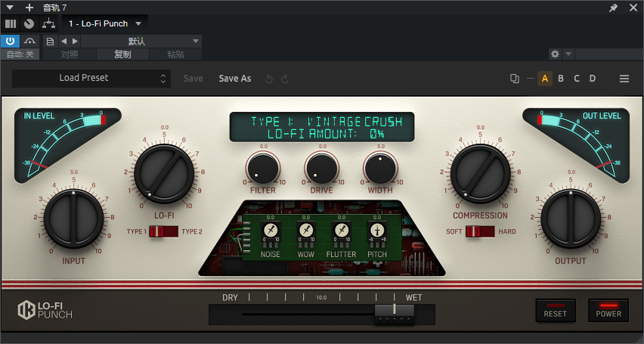This screenshot has height=344, width=644.
Task: Click the DRY/WET slider handle
Action: click(x=395, y=315)
